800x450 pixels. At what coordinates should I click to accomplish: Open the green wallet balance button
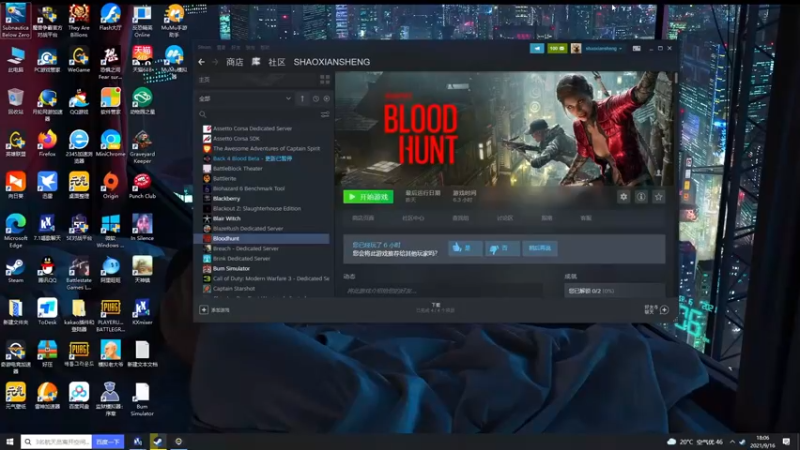coord(557,48)
